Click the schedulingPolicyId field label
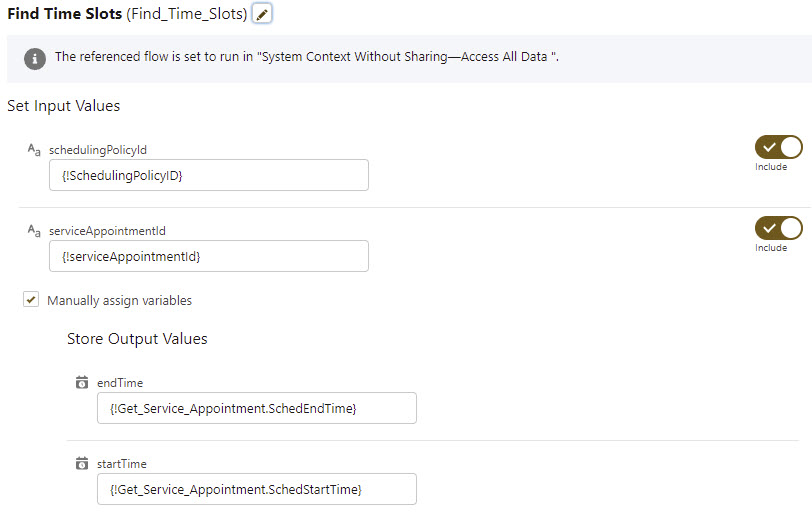 [x=99, y=150]
